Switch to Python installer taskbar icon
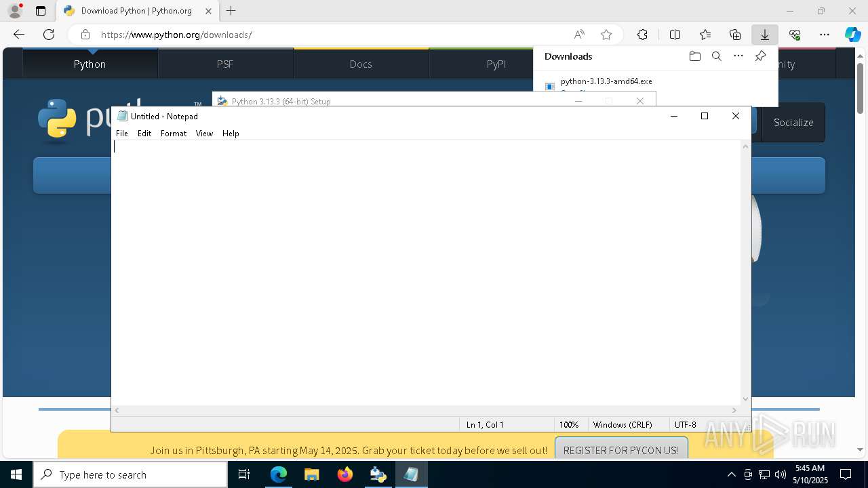 [378, 474]
